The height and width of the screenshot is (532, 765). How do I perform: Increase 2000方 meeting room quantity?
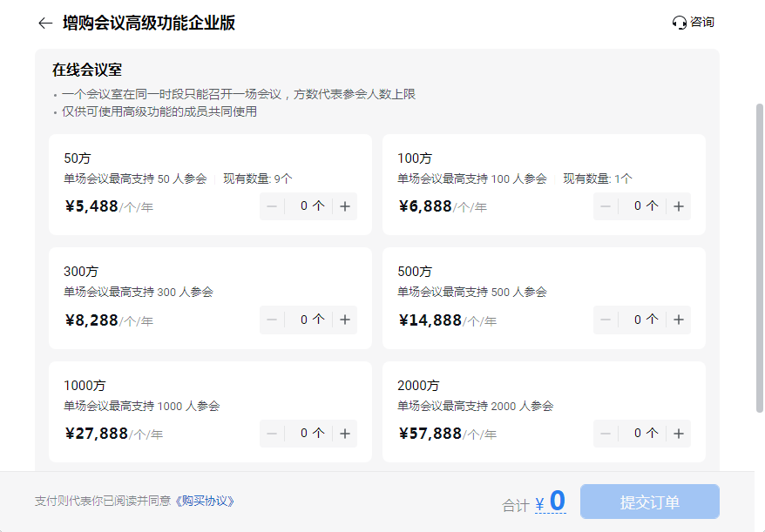(679, 434)
